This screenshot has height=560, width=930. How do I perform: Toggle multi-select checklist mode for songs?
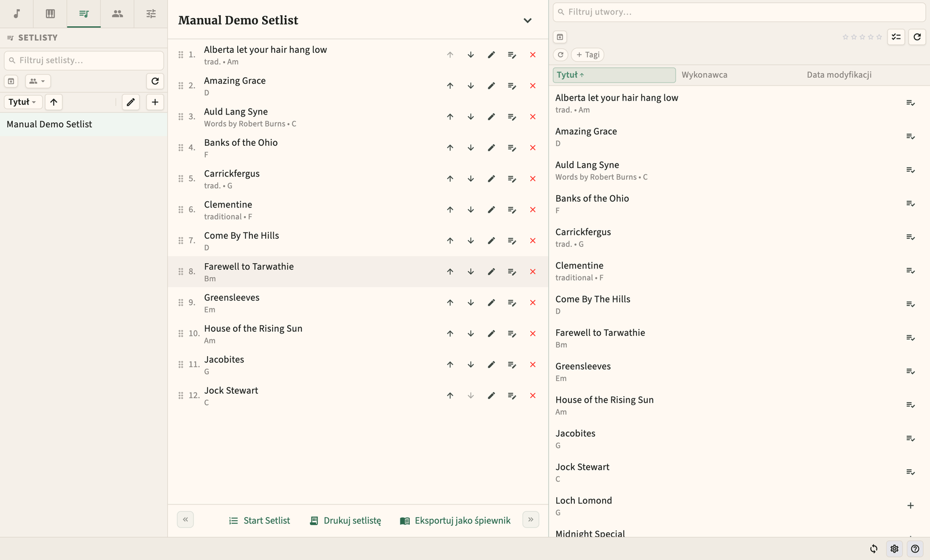coord(896,37)
